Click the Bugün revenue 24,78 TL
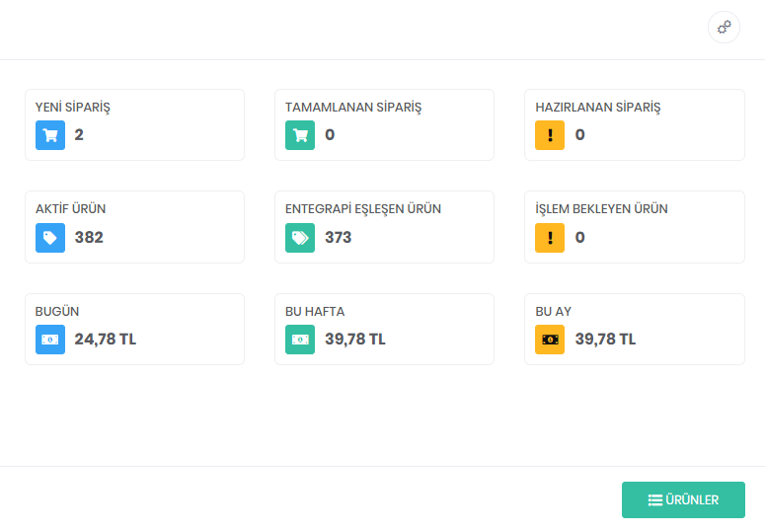 (x=106, y=340)
